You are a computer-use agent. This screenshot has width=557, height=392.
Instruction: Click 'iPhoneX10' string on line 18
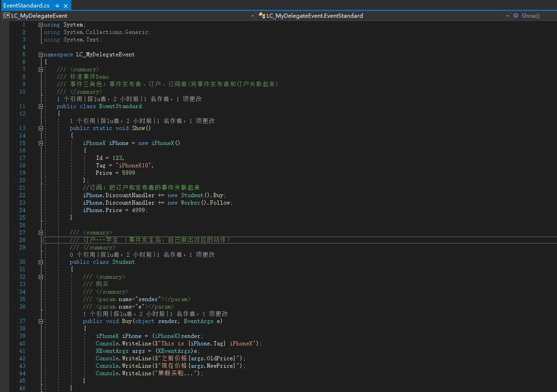coord(133,165)
